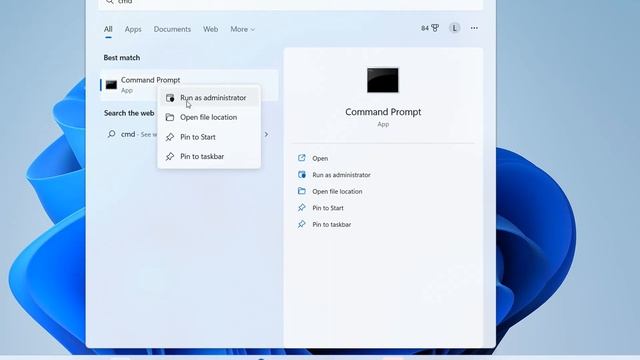Click the Best match heading

coord(122,58)
